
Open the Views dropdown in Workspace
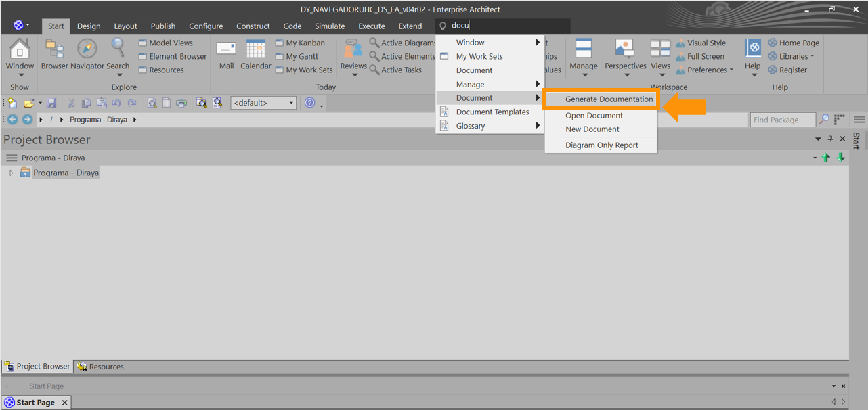click(661, 57)
